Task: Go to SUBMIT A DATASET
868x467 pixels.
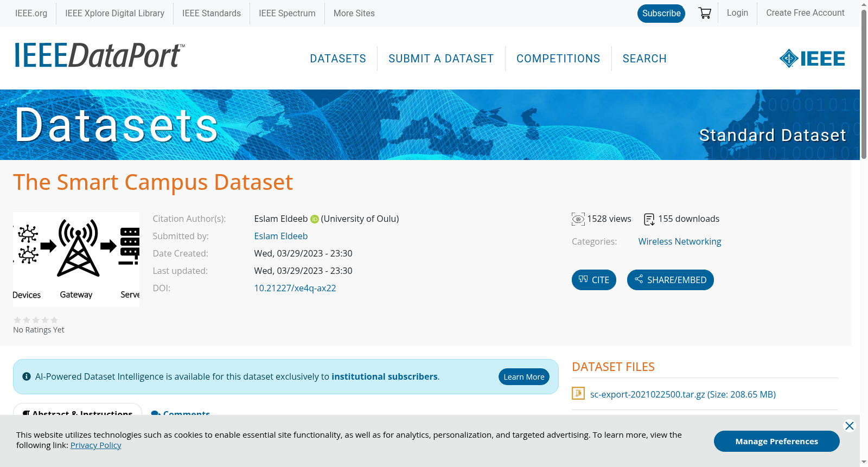Action: [441, 59]
